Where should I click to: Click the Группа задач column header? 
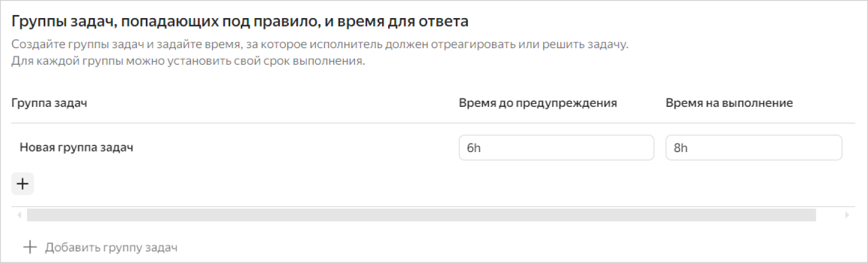click(x=49, y=103)
